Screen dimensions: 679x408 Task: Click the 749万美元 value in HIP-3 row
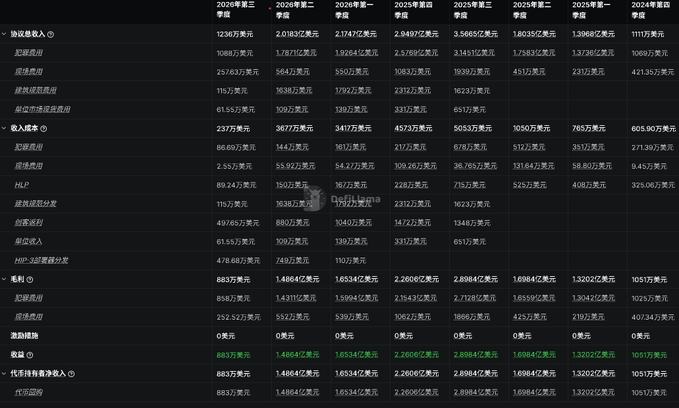292,260
